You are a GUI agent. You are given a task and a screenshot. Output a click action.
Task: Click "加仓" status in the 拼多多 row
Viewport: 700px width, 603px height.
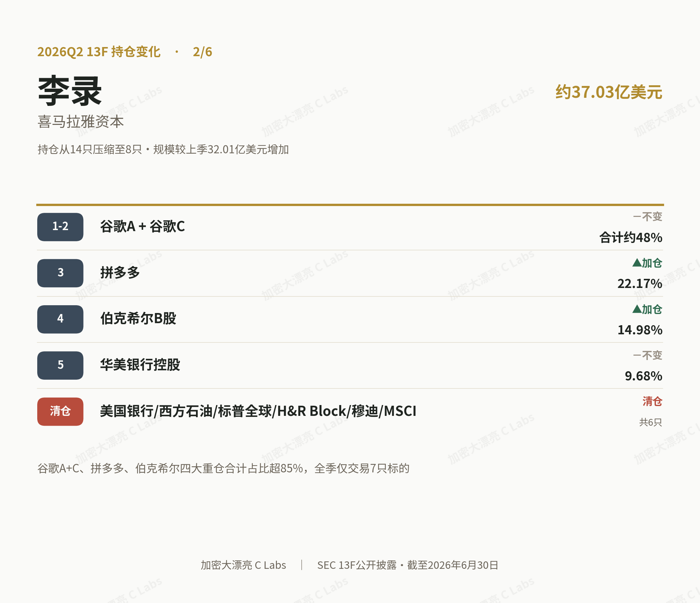click(x=647, y=263)
